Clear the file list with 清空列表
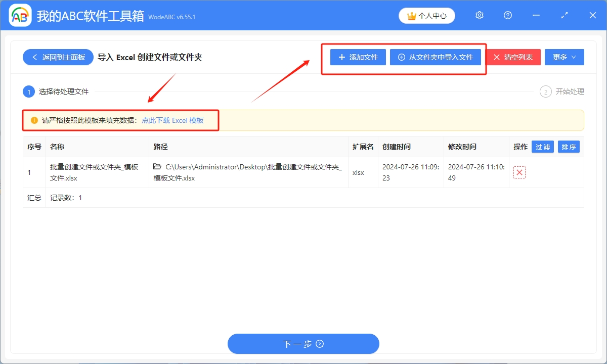The width and height of the screenshot is (607, 364). coord(513,57)
